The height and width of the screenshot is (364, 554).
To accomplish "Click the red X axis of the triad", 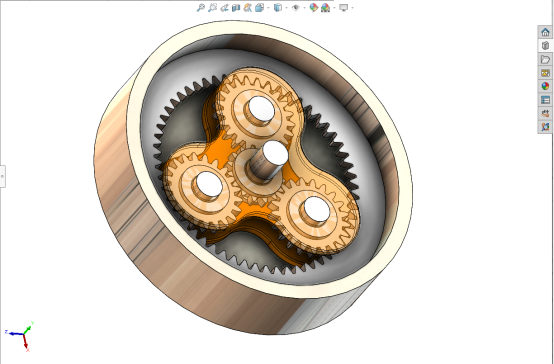I will click(x=26, y=342).
